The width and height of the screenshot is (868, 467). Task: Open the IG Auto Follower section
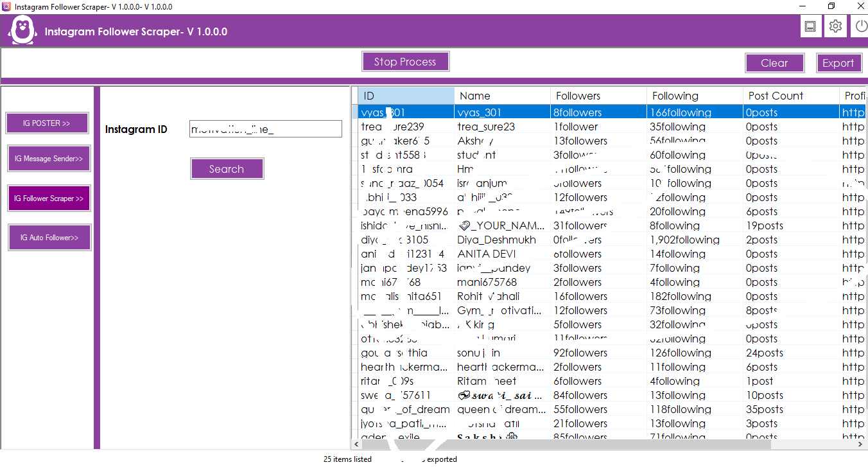pos(49,238)
